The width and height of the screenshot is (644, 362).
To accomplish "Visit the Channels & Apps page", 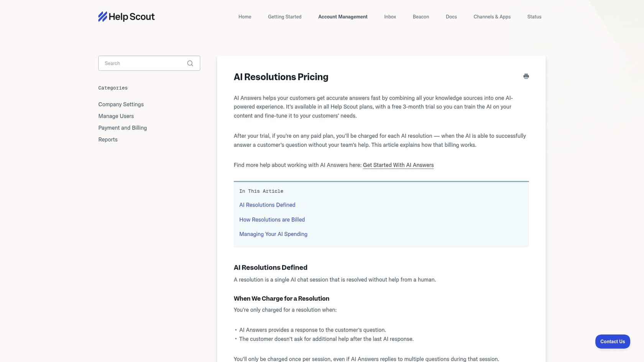I will pos(492,16).
